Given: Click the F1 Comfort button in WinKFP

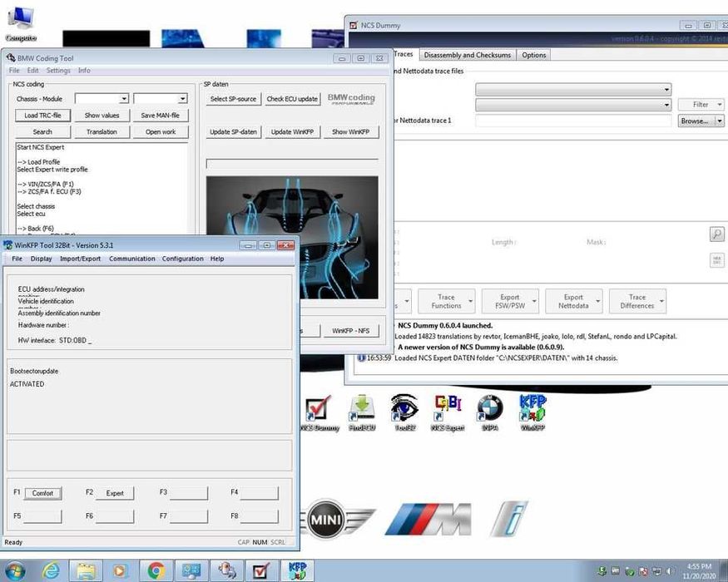Looking at the screenshot, I should (x=42, y=493).
